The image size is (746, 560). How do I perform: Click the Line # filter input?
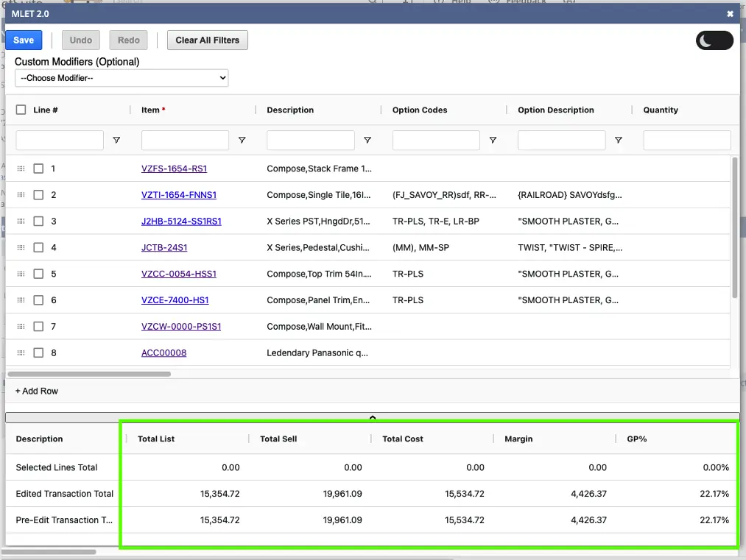click(x=60, y=141)
